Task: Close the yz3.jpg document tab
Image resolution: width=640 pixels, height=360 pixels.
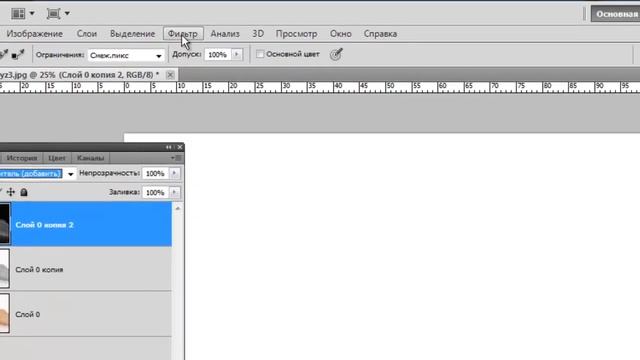Action: point(170,75)
